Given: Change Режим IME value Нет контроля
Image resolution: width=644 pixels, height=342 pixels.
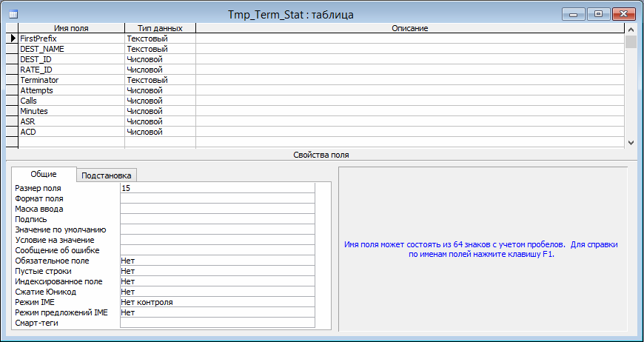Looking at the screenshot, I should (x=218, y=302).
